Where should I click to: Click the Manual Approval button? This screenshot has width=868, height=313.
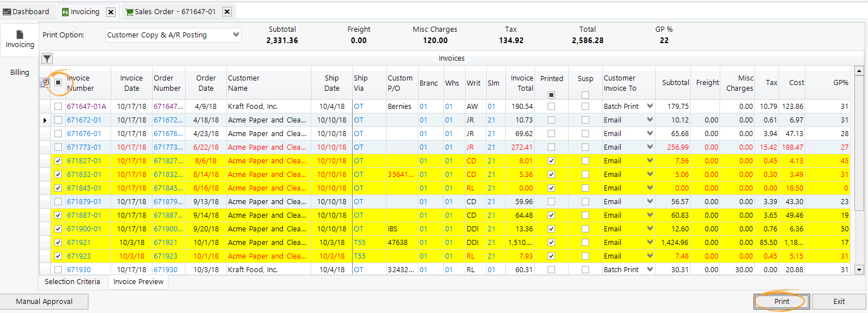pos(44,302)
